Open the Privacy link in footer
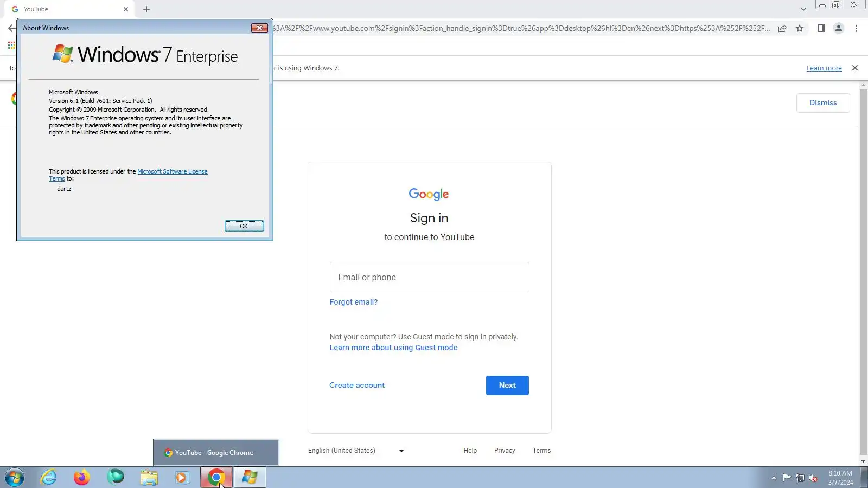Image resolution: width=868 pixels, height=488 pixels. coord(505,451)
